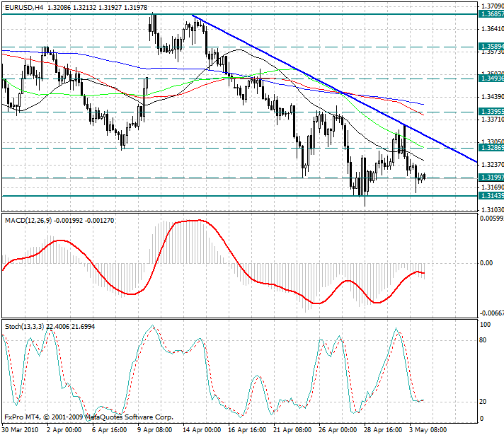Select the thick blue descending trendline

pos(334,88)
